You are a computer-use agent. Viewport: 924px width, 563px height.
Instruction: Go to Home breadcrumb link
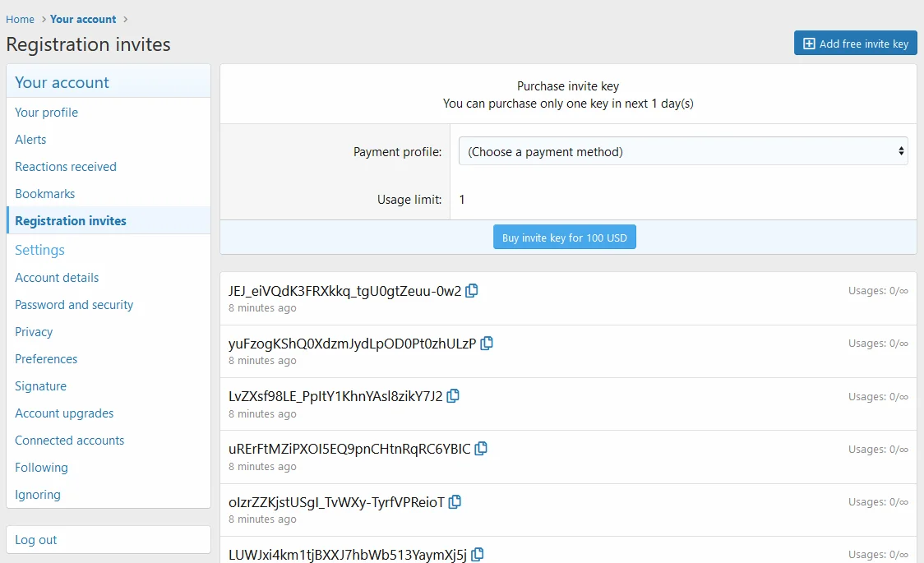pyautogui.click(x=21, y=19)
